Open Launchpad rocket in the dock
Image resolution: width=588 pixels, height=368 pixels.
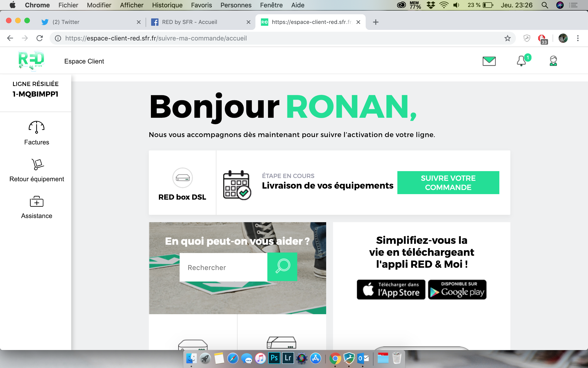click(205, 358)
